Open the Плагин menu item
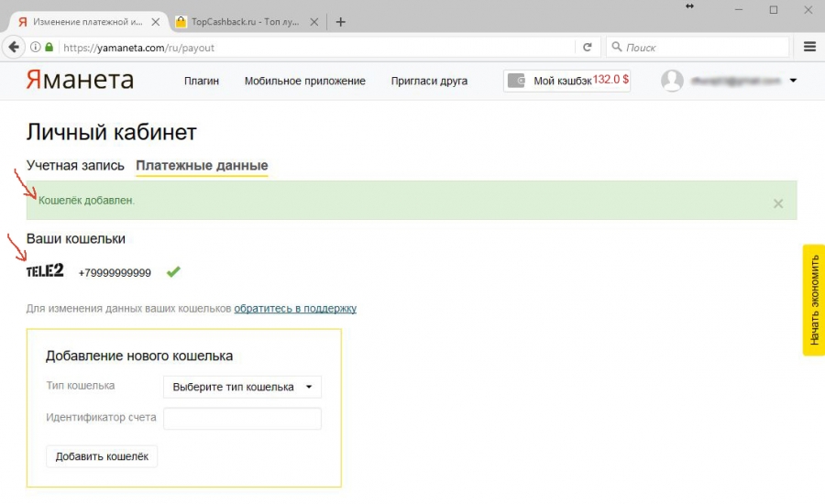The height and width of the screenshot is (504, 825). click(x=202, y=81)
